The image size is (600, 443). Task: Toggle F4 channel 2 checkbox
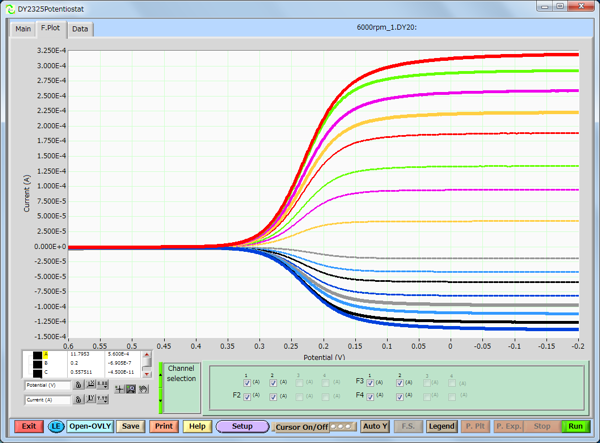399,397
